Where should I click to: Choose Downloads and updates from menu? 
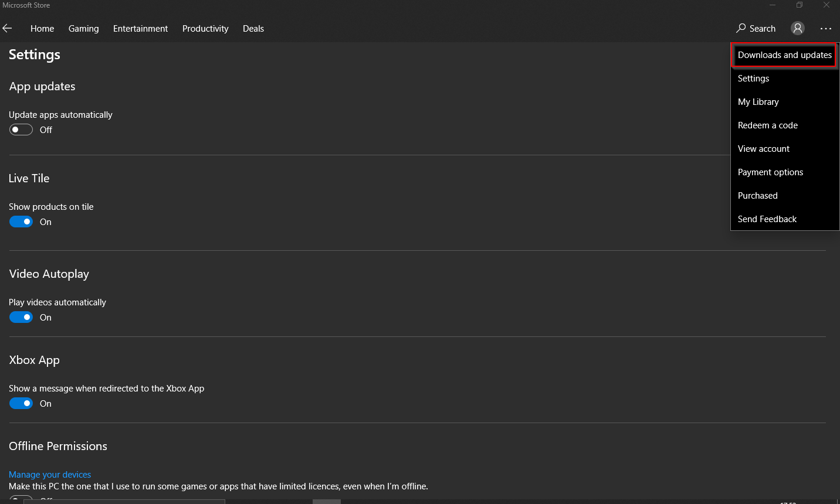(x=785, y=55)
